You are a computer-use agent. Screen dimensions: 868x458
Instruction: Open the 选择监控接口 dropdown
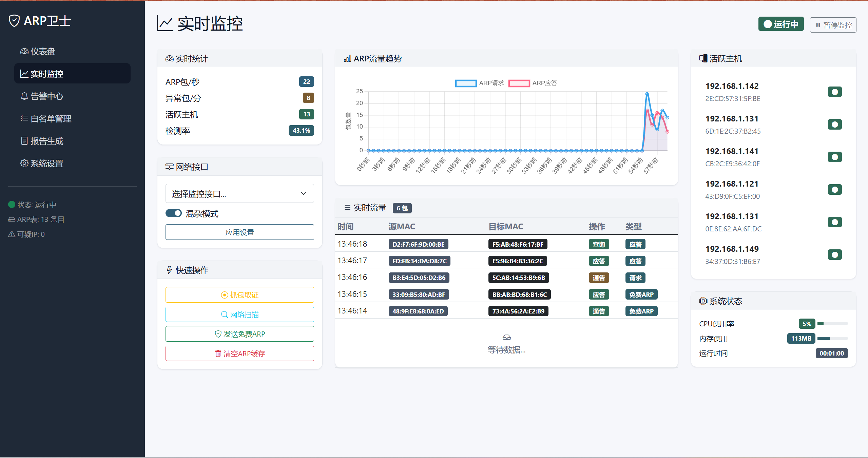click(239, 194)
